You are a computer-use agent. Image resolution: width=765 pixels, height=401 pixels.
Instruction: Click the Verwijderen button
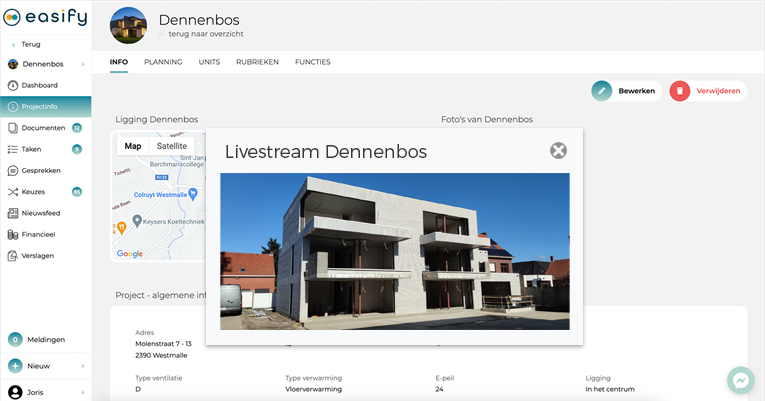point(707,91)
